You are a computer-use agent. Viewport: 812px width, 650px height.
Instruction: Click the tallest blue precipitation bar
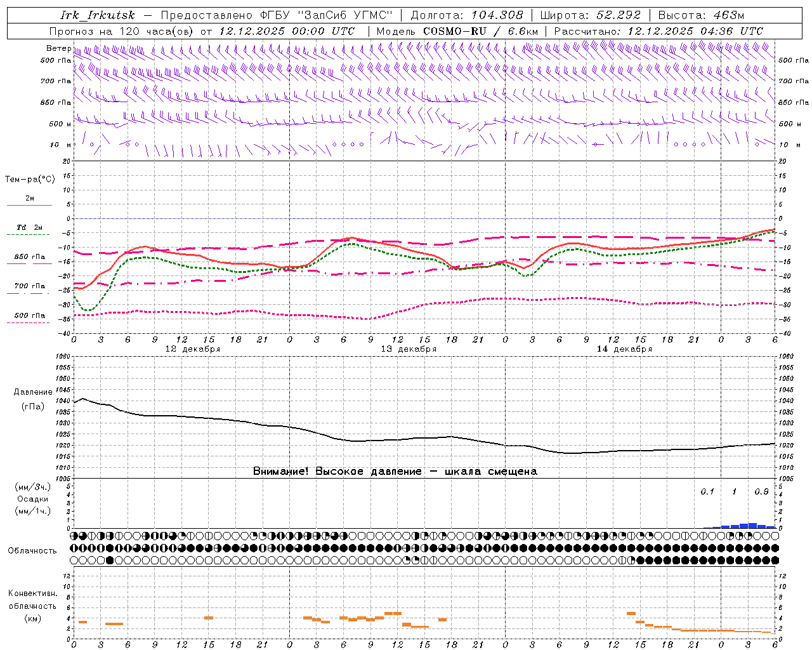[x=752, y=526]
